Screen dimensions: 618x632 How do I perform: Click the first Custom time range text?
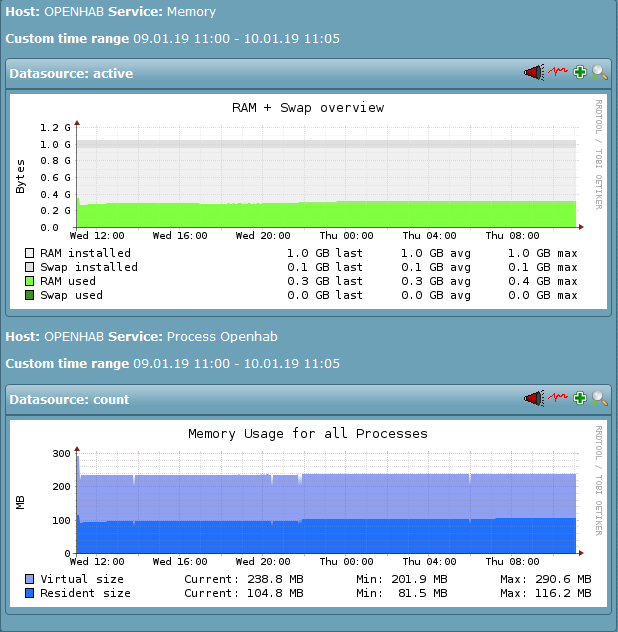[x=173, y=38]
